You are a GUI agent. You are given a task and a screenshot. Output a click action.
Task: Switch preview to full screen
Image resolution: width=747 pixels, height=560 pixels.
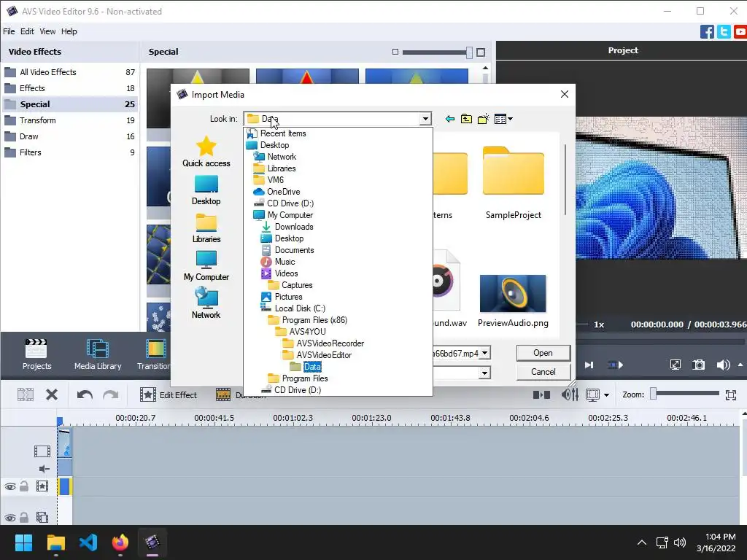click(x=675, y=365)
